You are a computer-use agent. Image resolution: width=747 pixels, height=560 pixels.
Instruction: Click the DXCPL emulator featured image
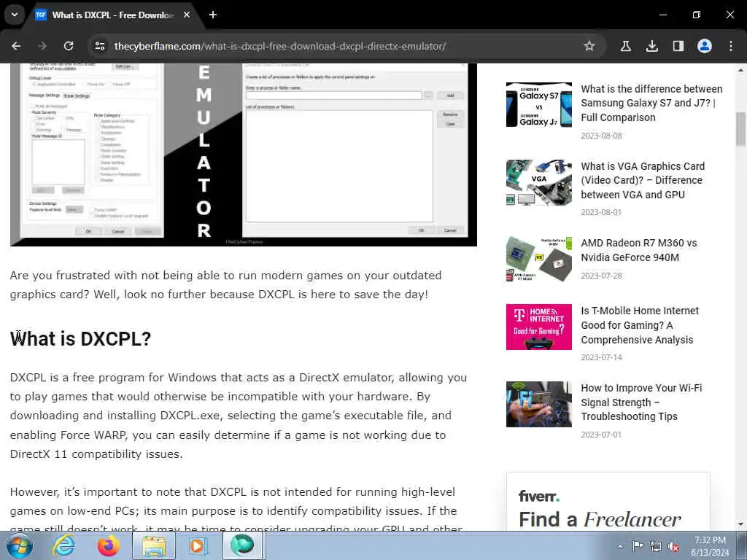point(244,155)
